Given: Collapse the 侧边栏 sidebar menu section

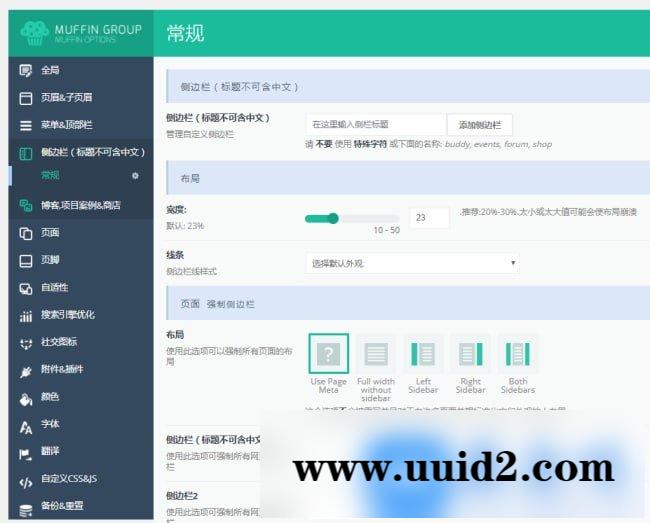Looking at the screenshot, I should point(92,152).
